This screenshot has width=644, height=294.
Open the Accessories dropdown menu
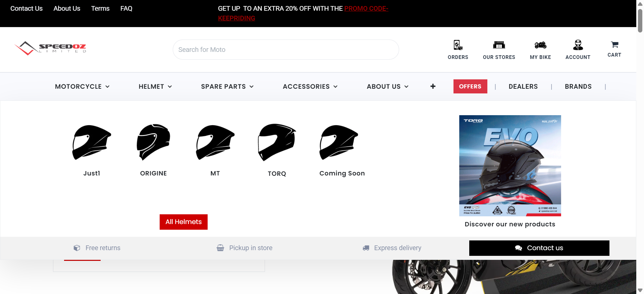(310, 86)
